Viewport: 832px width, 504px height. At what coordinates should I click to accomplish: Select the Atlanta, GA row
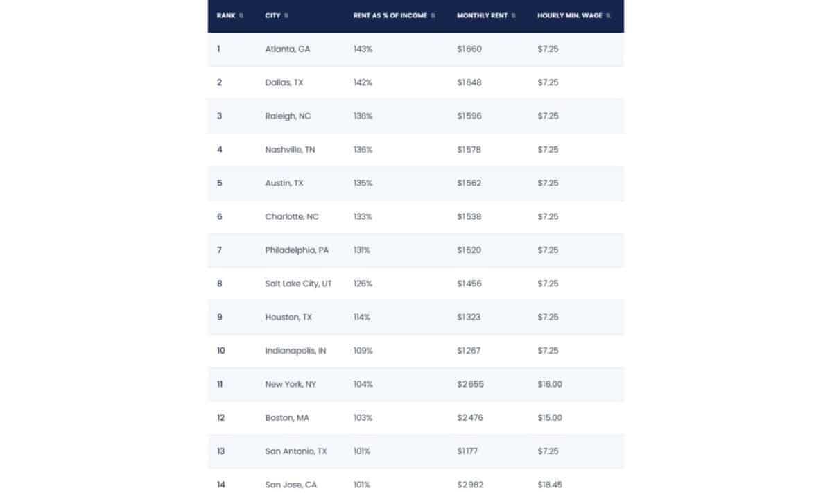point(416,49)
